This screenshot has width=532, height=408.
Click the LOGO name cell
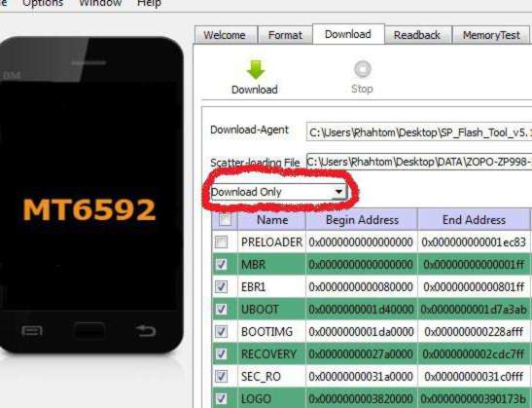(271, 398)
